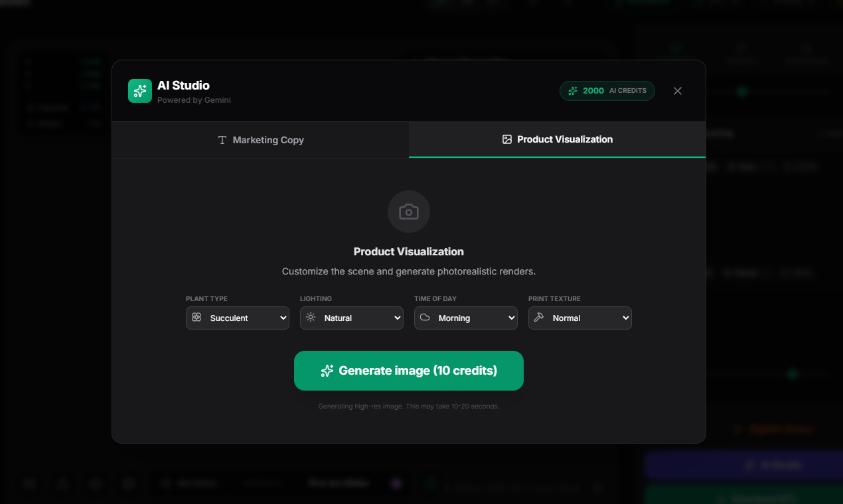The image size is (843, 504).
Task: Click the T icon on the Marketing Copy tab
Action: pyautogui.click(x=222, y=140)
